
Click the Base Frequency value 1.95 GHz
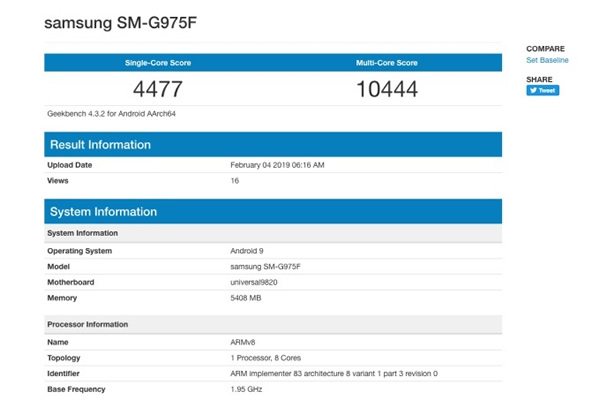click(247, 389)
